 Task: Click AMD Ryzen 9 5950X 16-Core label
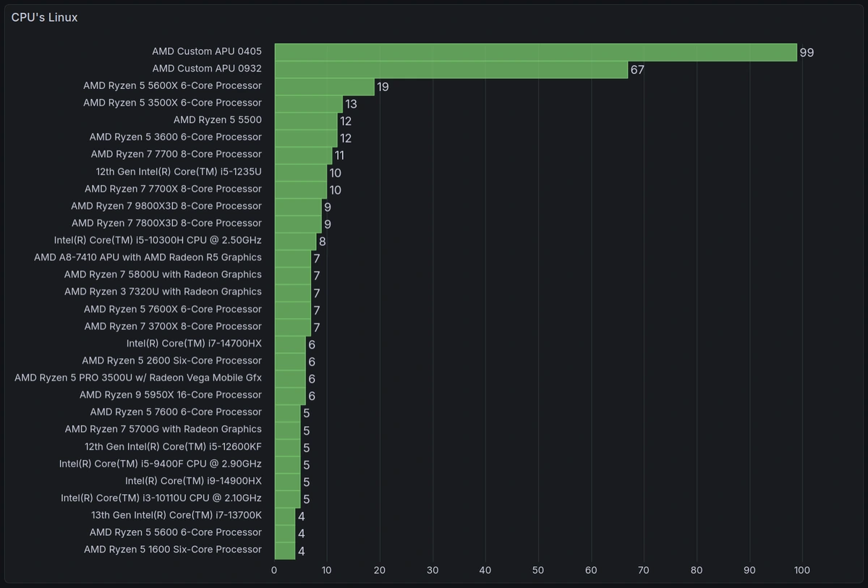pos(171,395)
